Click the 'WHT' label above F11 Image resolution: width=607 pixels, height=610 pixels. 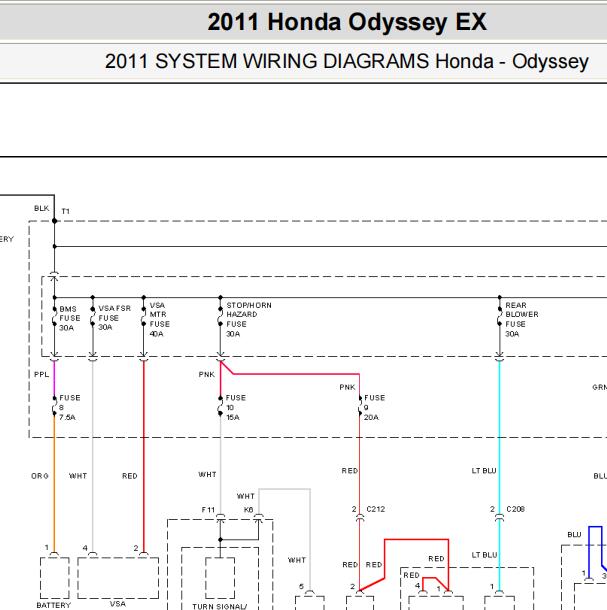pos(207,474)
